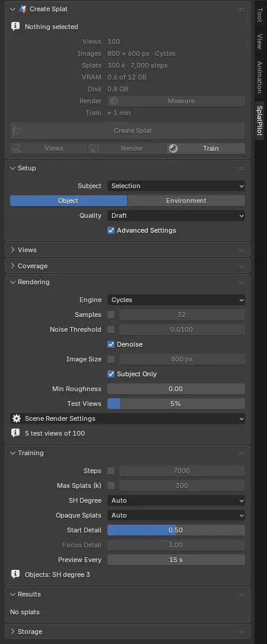This screenshot has height=644, width=267.
Task: Click the Measure render button
Action: [x=176, y=101]
